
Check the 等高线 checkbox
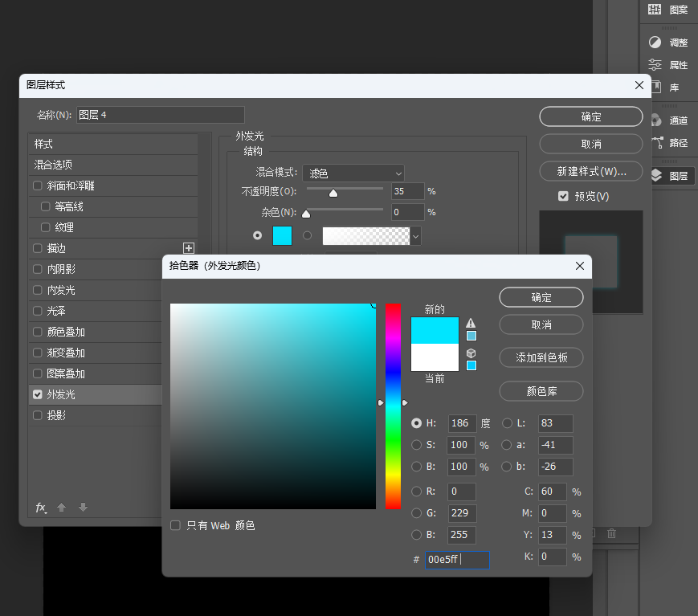click(45, 206)
